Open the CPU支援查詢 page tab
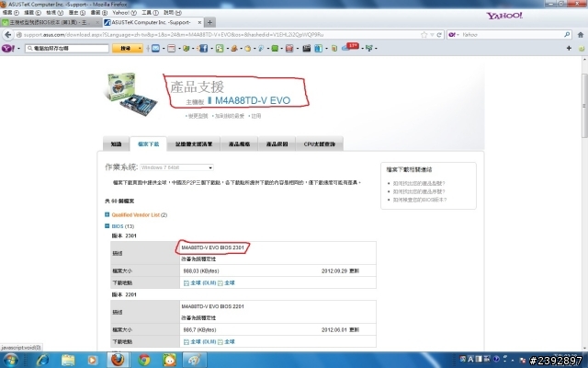Screen dimensions: 588x368 [x=320, y=144]
